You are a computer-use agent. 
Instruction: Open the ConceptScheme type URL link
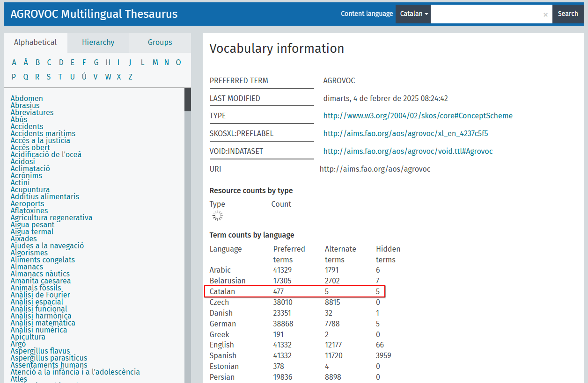[x=418, y=116]
